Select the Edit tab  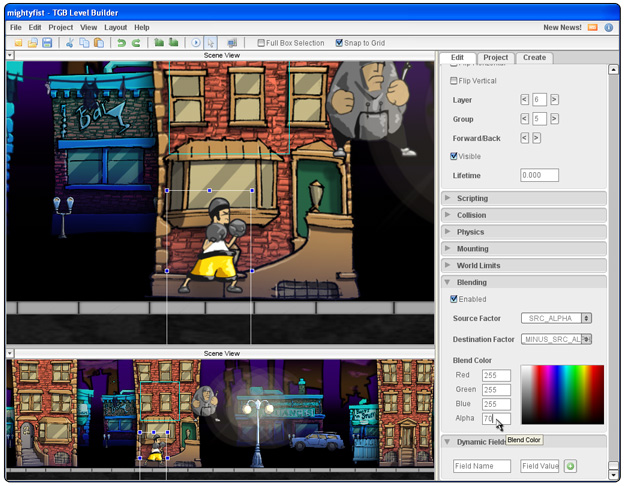(457, 57)
